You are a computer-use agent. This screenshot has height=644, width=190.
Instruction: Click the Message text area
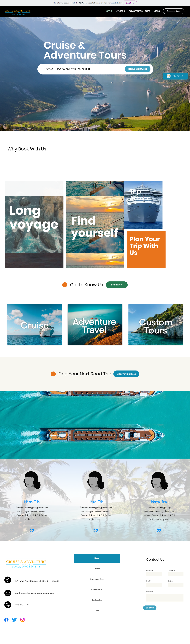coord(165,598)
